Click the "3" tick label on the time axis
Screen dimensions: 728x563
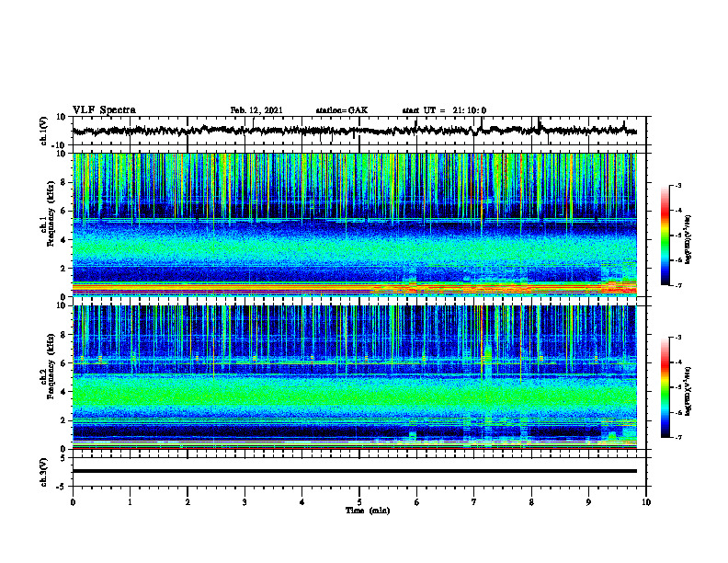[x=245, y=502]
